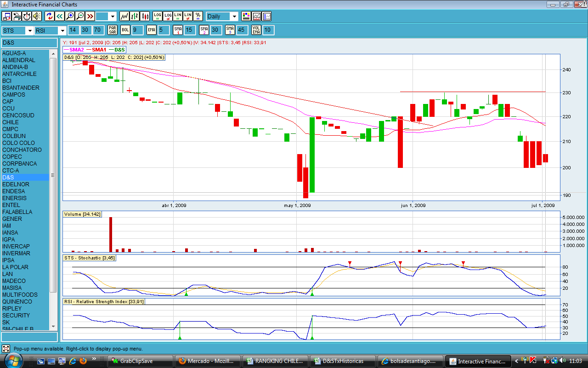Screen dimensions: 588x368
Task: Click the stock list vertical scrollbar
Action: point(53,175)
